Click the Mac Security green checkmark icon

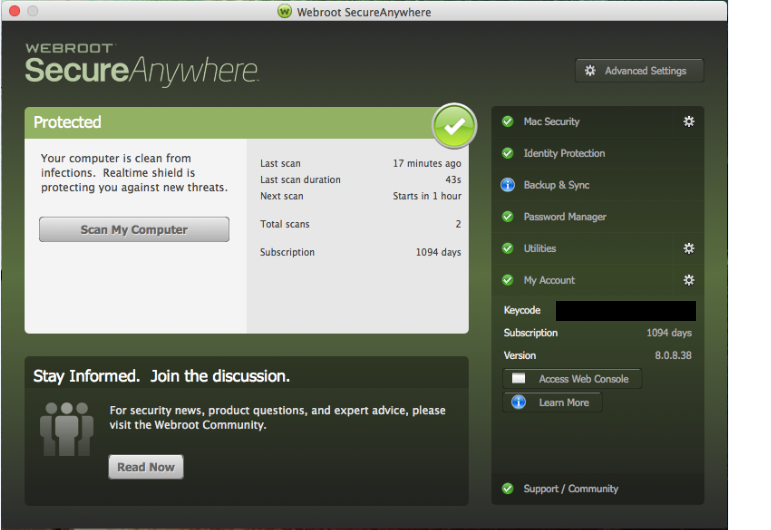coord(507,121)
